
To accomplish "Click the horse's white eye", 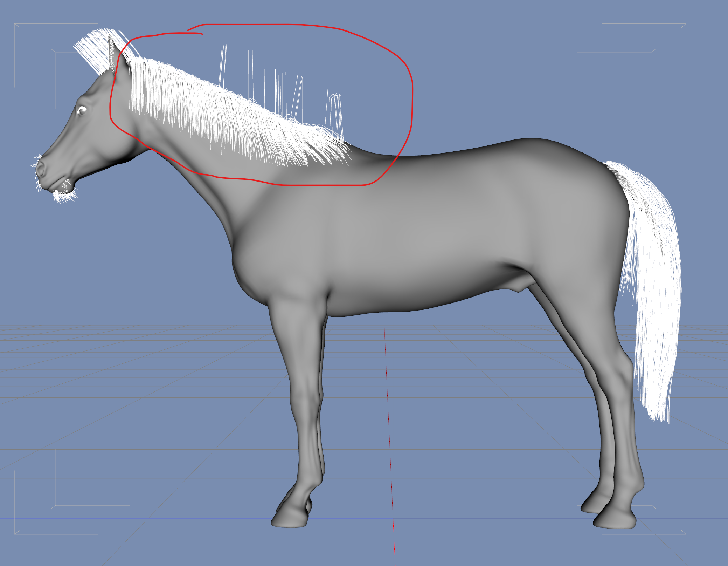I will pos(82,110).
